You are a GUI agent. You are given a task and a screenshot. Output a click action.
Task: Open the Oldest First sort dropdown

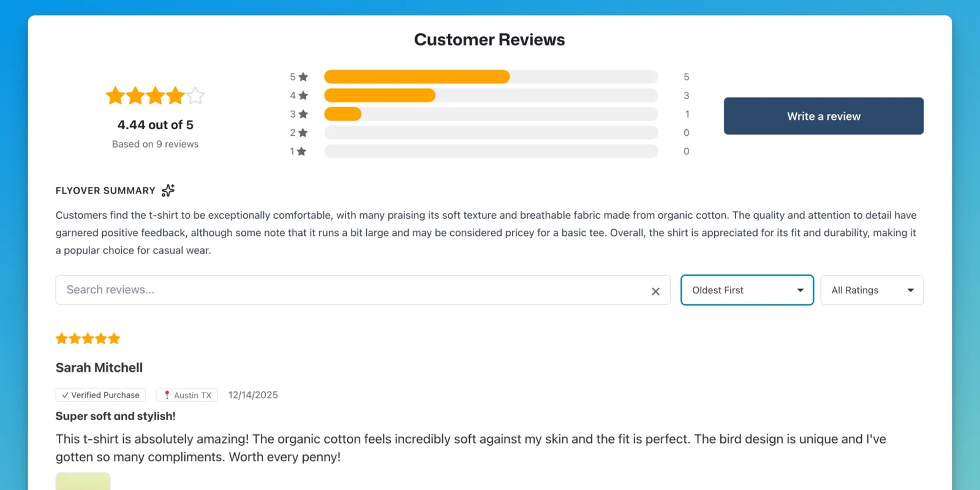(747, 290)
